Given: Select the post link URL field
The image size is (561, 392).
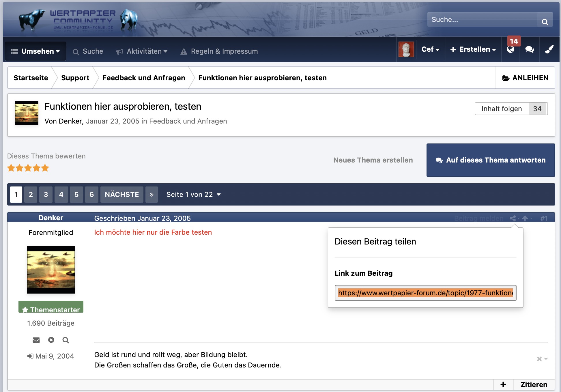Looking at the screenshot, I should click(x=425, y=293).
